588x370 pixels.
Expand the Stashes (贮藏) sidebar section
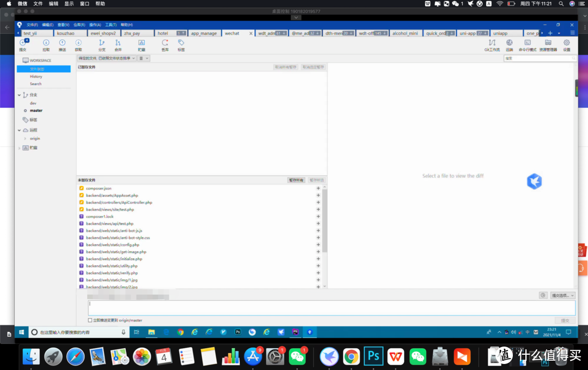pyautogui.click(x=19, y=148)
